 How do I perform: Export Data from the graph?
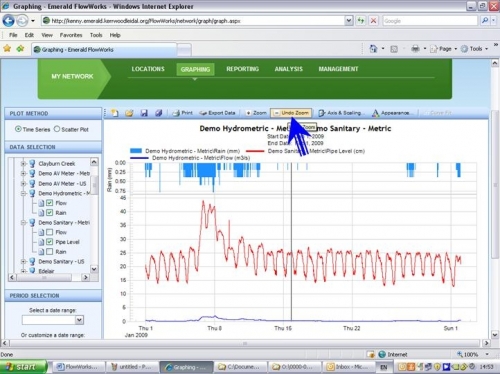coord(217,113)
